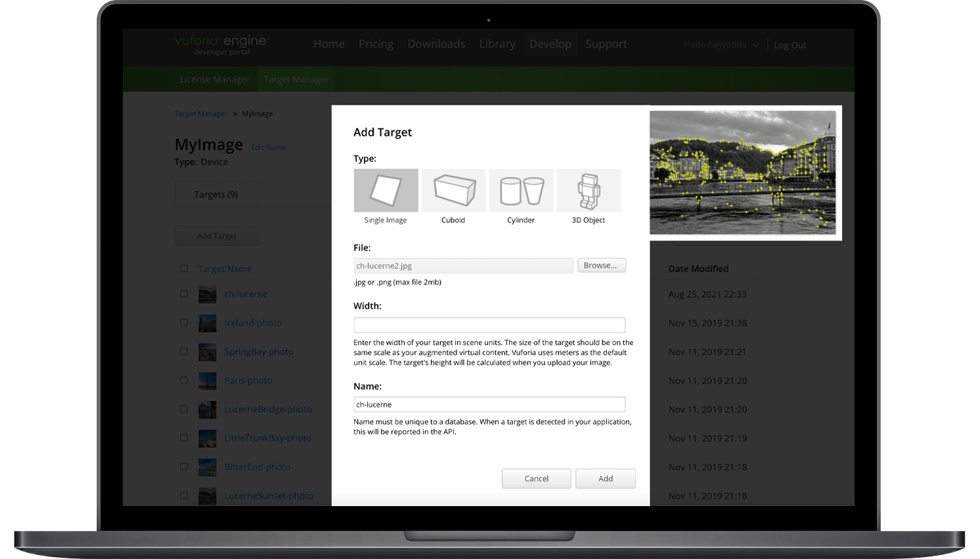Cancel the Add Target dialog
Image resolution: width=980 pixels, height=559 pixels.
tap(536, 479)
